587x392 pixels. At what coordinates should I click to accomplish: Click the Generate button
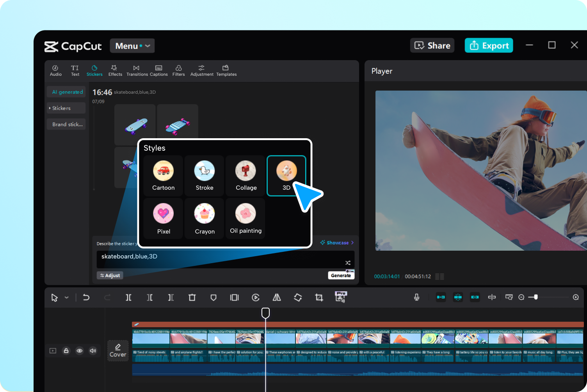341,275
